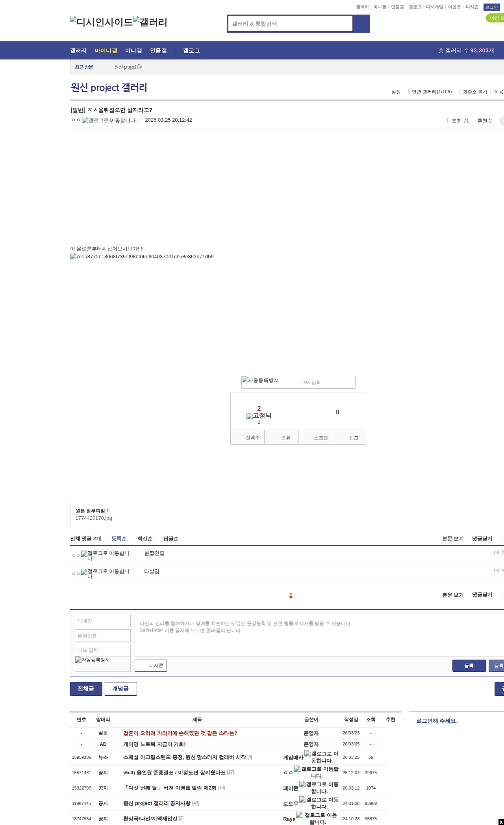Open the 원신 project 갤러리 title
Viewport: 504px width, 825px height.
[x=109, y=87]
